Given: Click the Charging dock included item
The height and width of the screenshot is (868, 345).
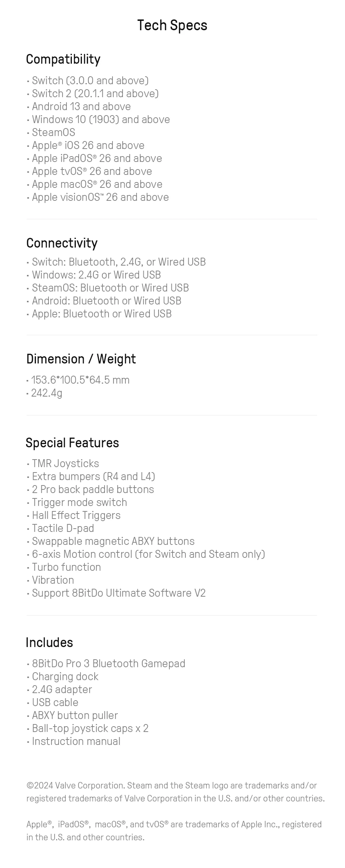Looking at the screenshot, I should click(65, 677).
